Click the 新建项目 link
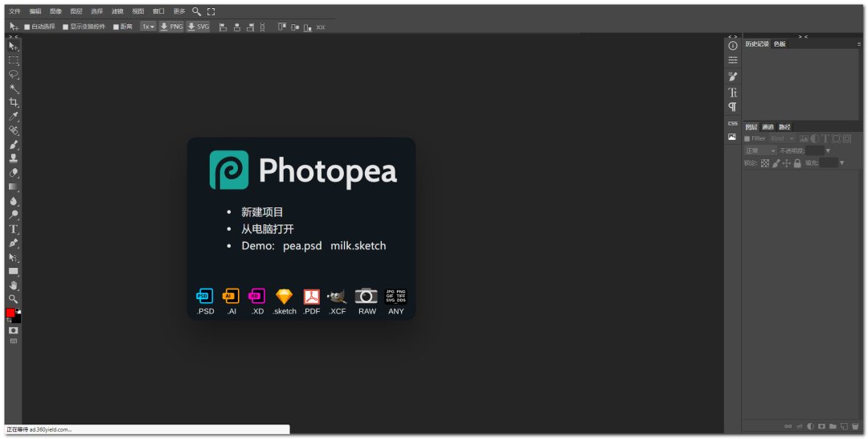 click(262, 212)
